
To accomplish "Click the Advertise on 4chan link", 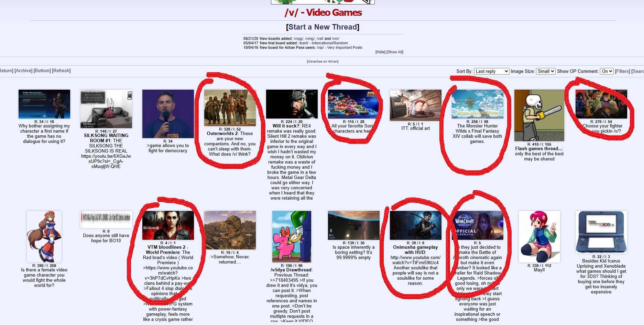I will click(323, 61).
